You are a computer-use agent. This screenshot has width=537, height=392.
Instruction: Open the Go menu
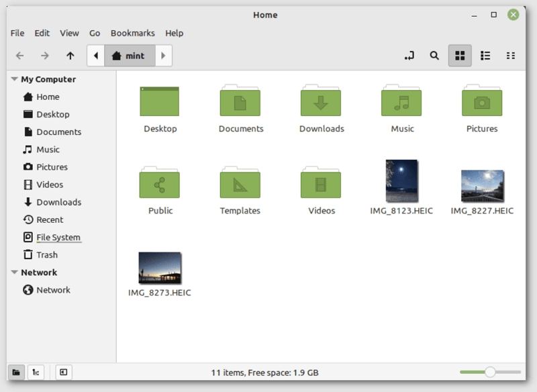(x=94, y=32)
